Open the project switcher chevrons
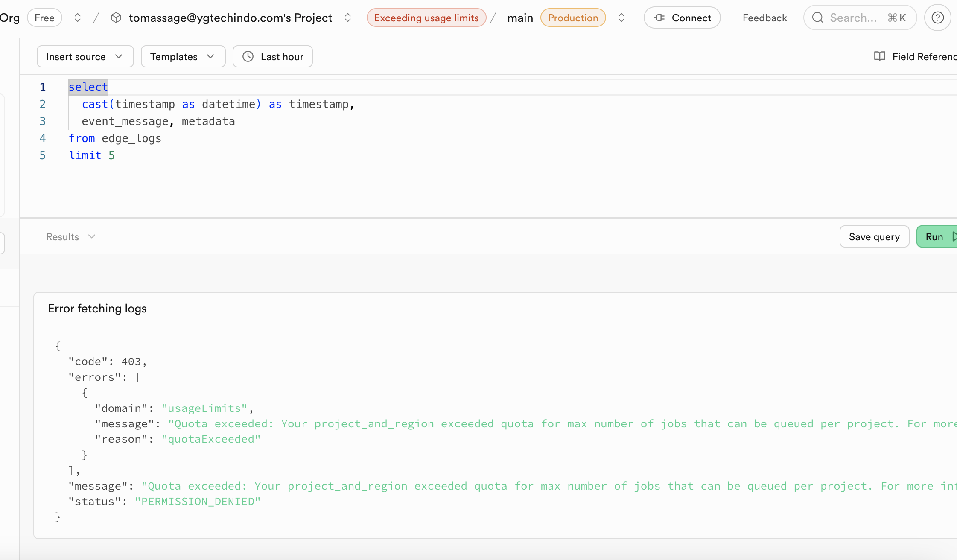 tap(348, 18)
